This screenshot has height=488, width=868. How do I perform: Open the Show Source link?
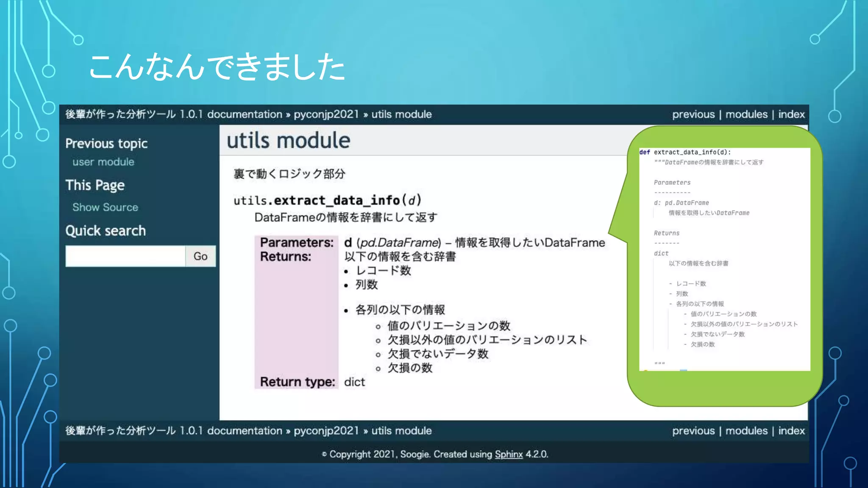click(105, 207)
